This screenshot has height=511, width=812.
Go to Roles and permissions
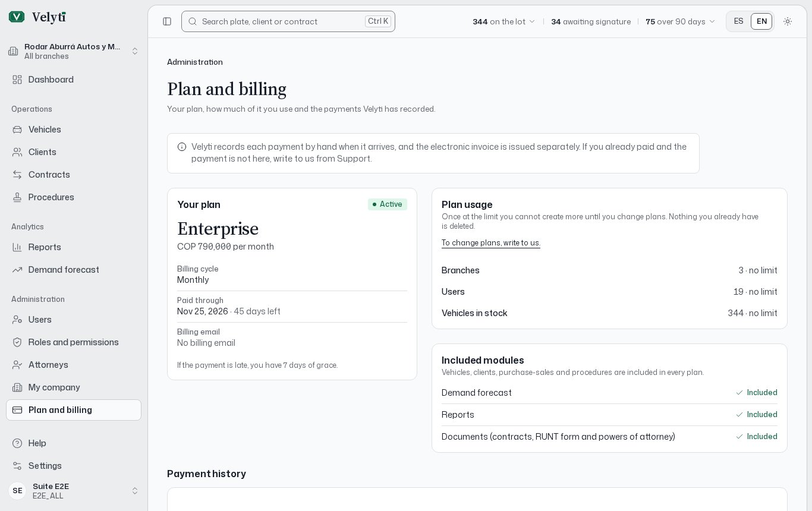coord(74,342)
